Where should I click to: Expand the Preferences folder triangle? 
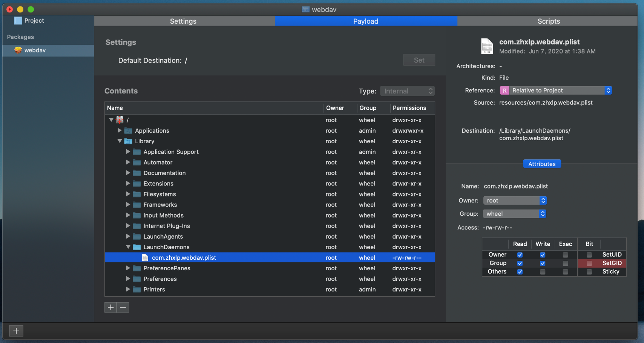pos(128,279)
